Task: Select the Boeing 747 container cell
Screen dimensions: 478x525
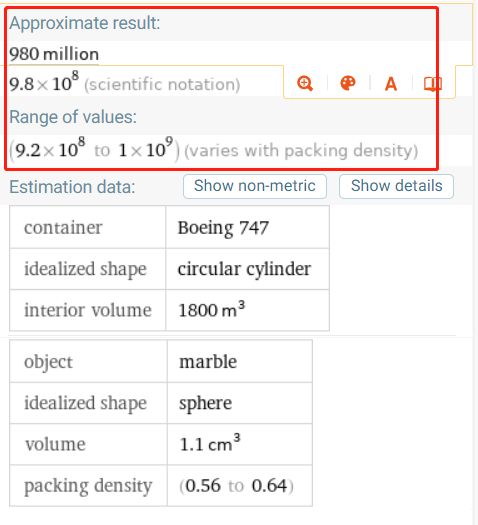Action: (247, 227)
